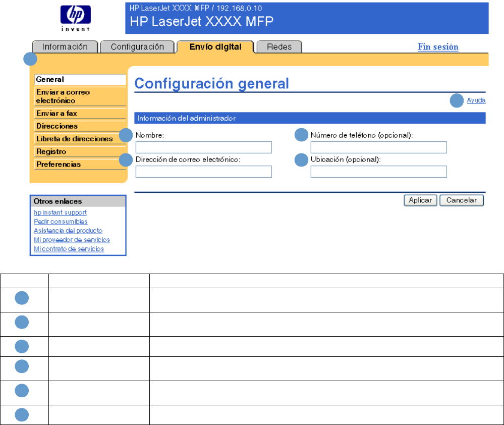Screen dimensions: 504x425
Task: Open Enviar a fax menu item
Action: (80, 114)
